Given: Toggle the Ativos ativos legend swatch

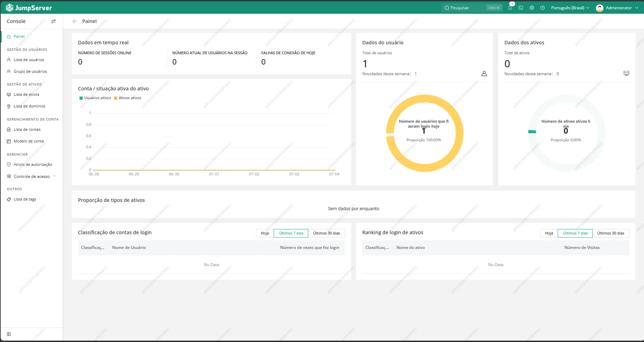Looking at the screenshot, I should pos(116,98).
